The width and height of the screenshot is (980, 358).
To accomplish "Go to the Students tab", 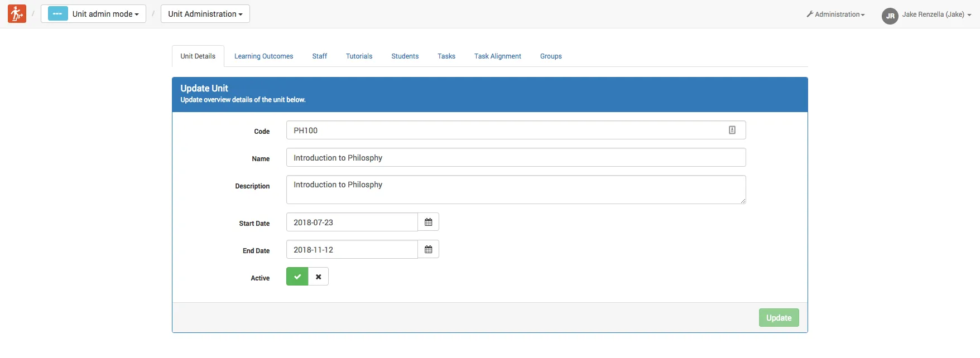I will 405,56.
